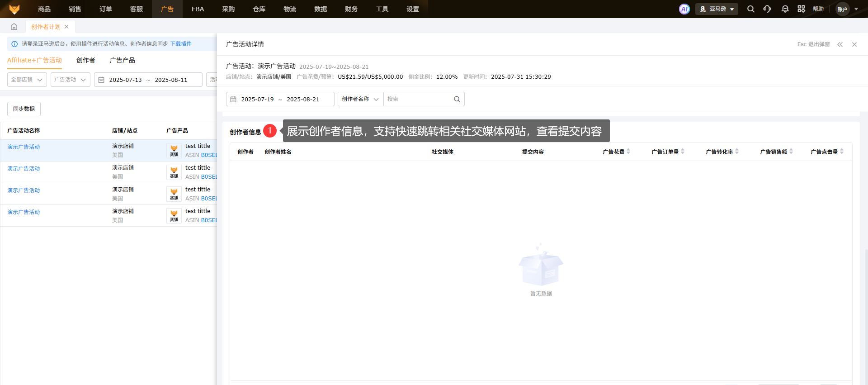Click the calendar icon in list date filter
The width and height of the screenshot is (868, 385).
click(x=101, y=80)
